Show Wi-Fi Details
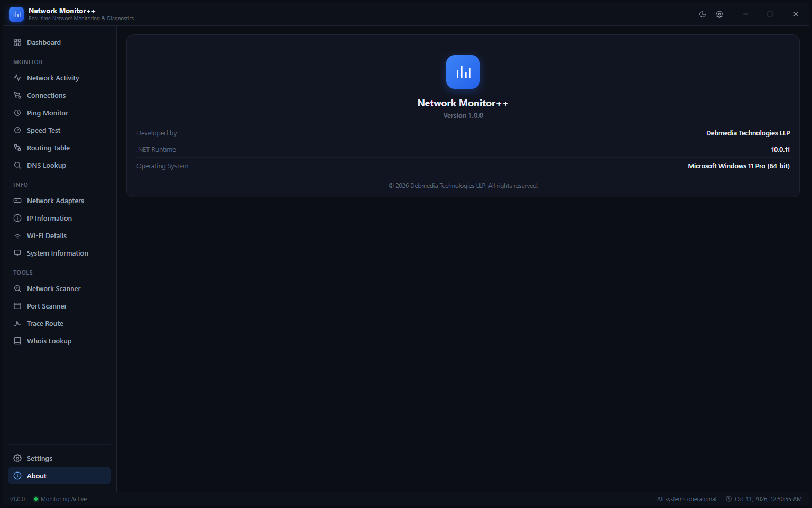This screenshot has width=812, height=508. pyautogui.click(x=59, y=235)
